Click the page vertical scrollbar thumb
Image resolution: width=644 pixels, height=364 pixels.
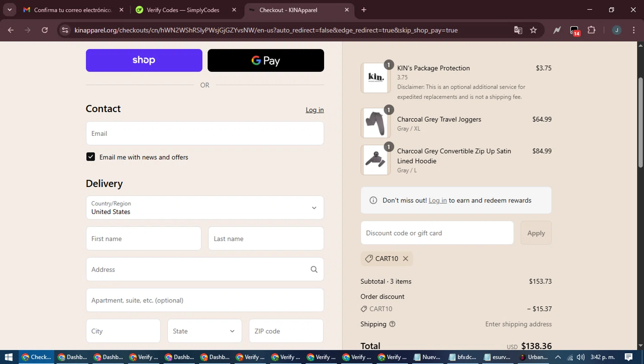(640, 122)
